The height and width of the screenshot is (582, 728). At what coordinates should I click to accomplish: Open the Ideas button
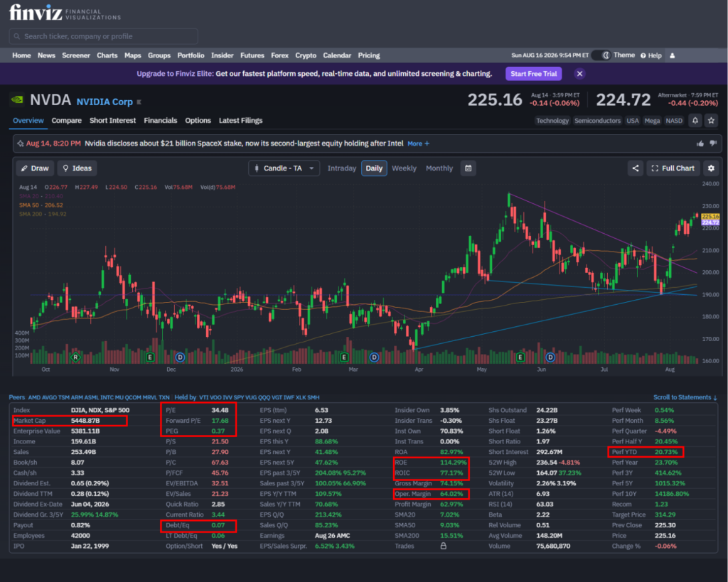coord(77,168)
